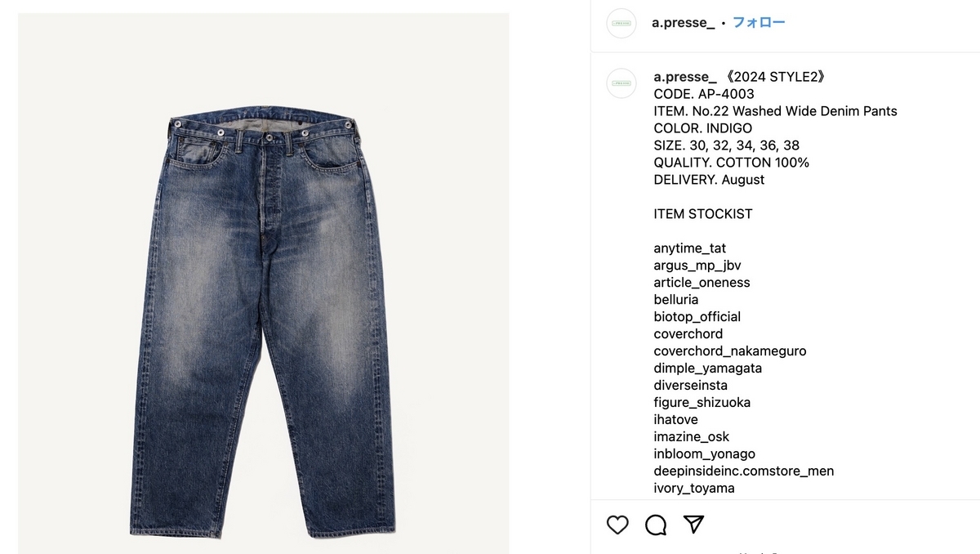Open a.presse_ username in the post header
Image resolution: width=980 pixels, height=554 pixels.
point(684,23)
